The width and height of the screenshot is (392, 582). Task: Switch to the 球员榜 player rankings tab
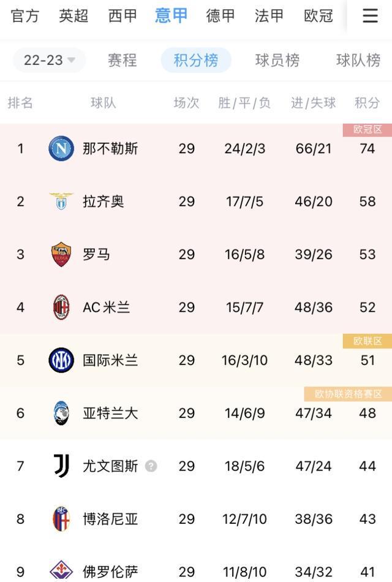[276, 61]
